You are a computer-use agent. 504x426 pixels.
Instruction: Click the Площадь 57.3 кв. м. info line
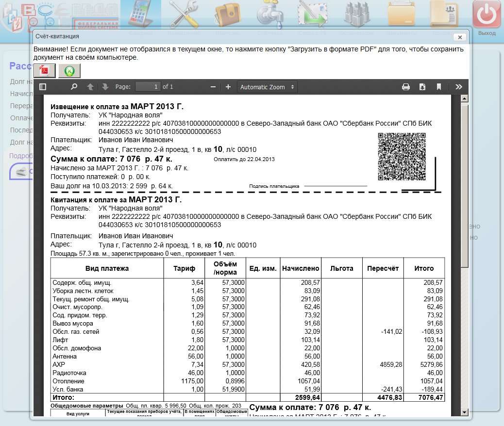click(x=143, y=253)
